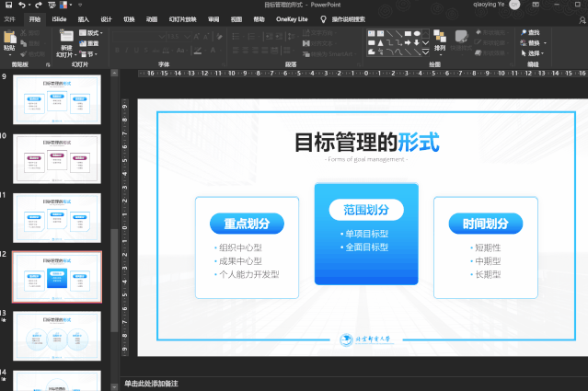The width and height of the screenshot is (588, 391).
Task: Switch to the 插入 tab
Action: [83, 19]
